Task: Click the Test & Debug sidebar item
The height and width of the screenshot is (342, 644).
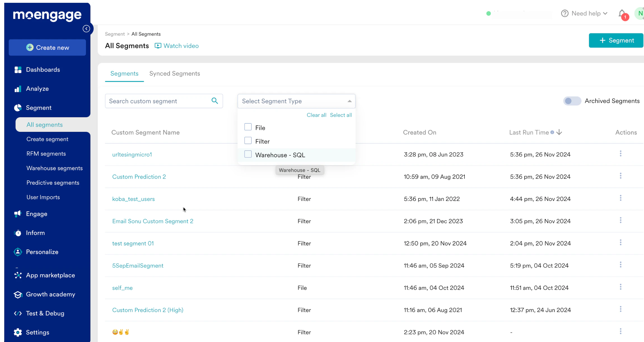Action: (45, 313)
